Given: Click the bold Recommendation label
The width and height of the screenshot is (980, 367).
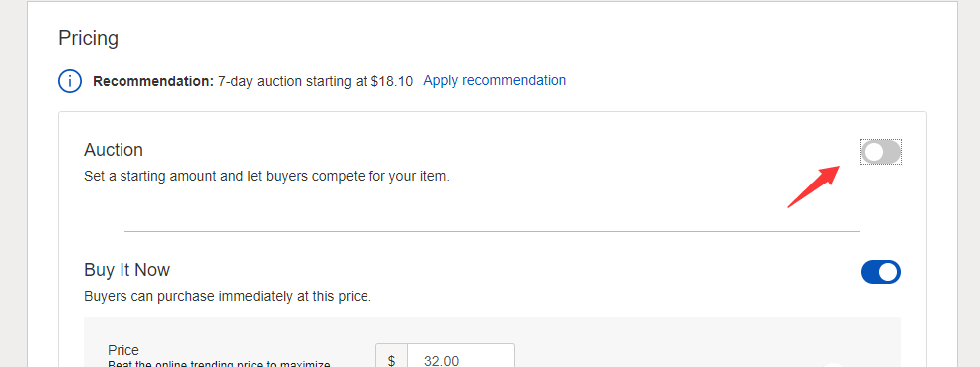Looking at the screenshot, I should (153, 81).
